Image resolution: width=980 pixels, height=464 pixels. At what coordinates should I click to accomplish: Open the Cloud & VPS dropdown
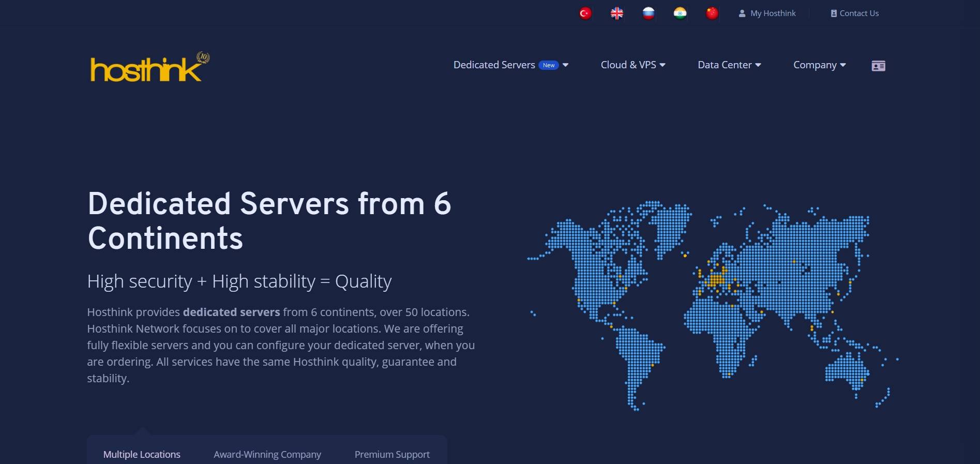click(x=633, y=65)
